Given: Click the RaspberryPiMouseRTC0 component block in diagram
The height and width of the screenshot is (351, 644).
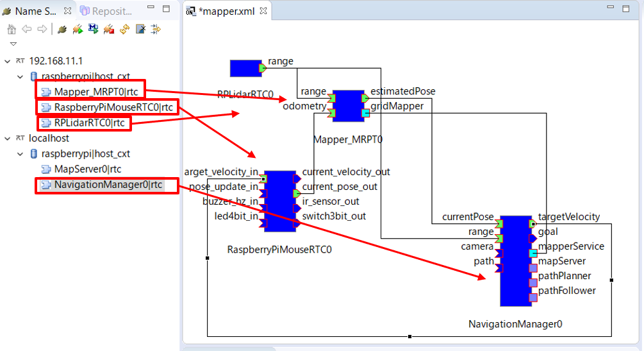Looking at the screenshot, I should click(279, 201).
